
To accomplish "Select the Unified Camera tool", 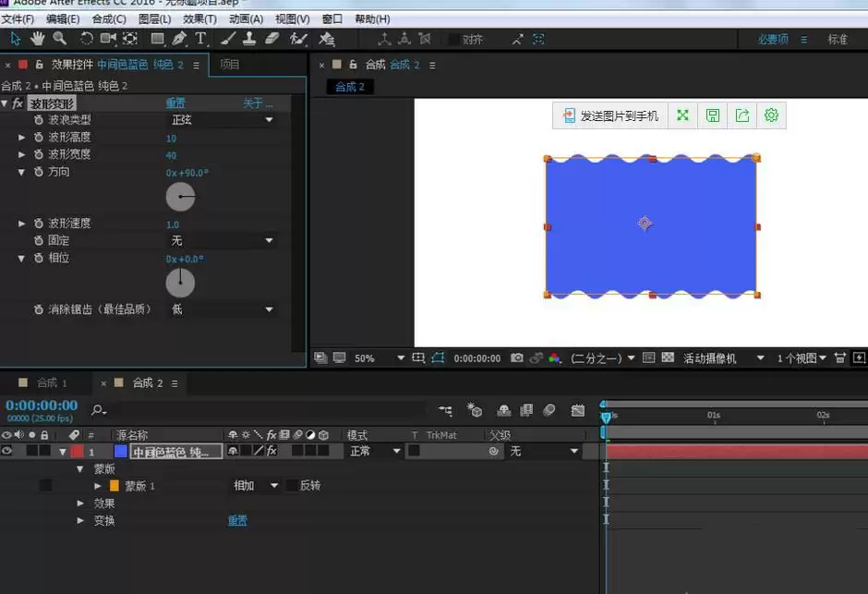I will (108, 39).
